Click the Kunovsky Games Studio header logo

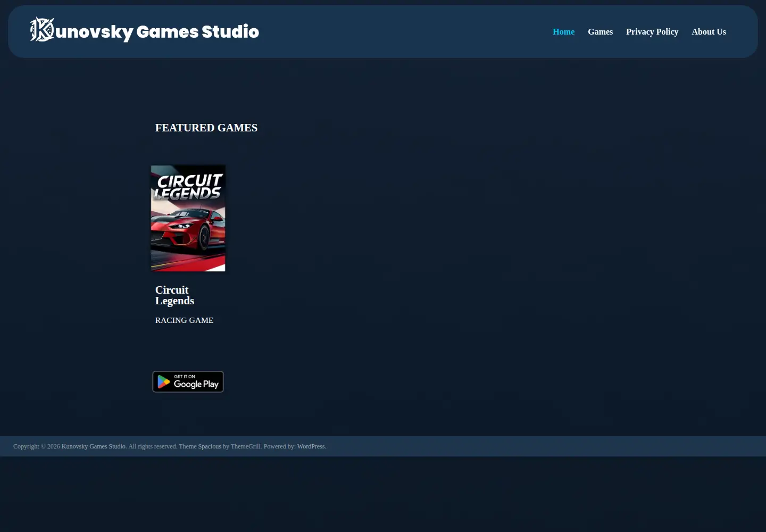(144, 30)
